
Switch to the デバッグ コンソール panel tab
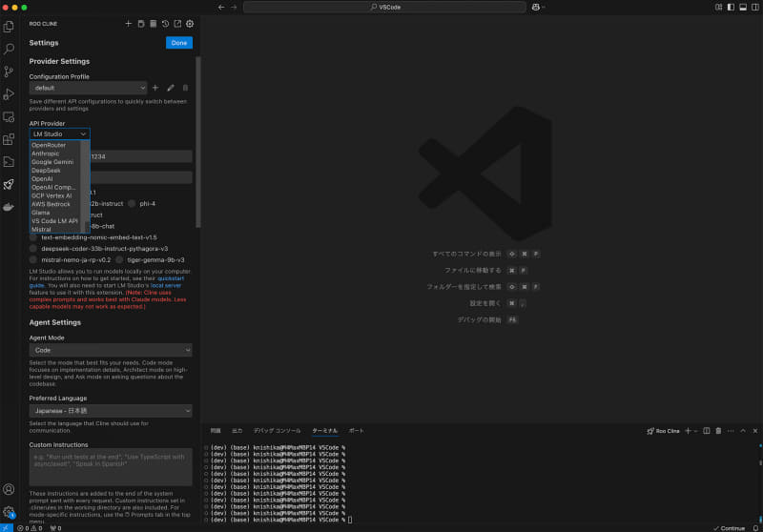(277, 431)
